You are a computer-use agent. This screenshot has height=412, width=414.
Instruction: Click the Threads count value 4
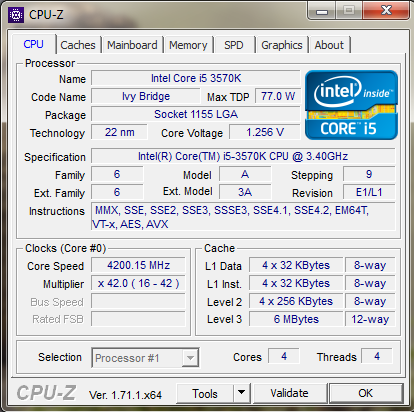tap(377, 356)
